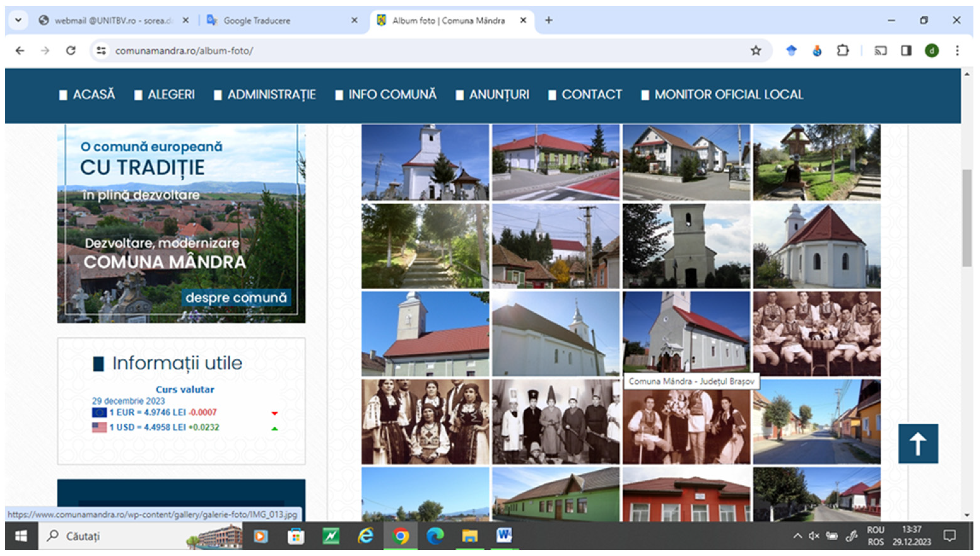Open the INFO COMUNĂ menu
This screenshot has width=980, height=556.
point(392,95)
